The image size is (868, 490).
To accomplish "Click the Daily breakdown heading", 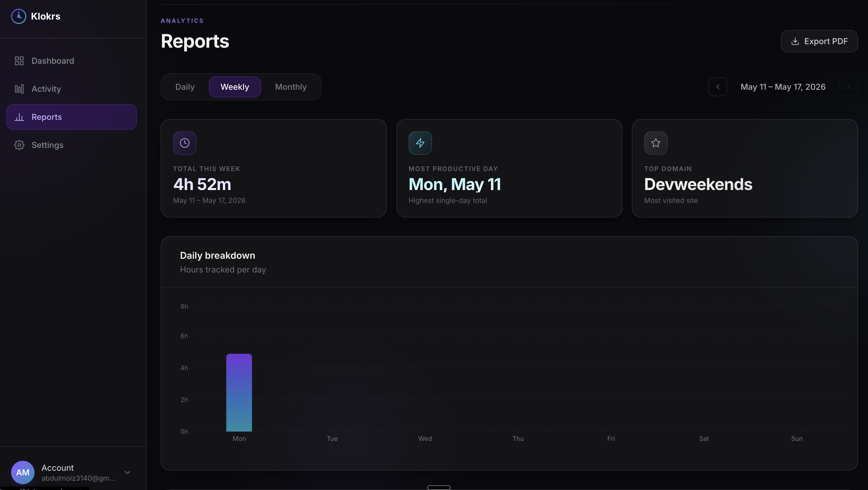I will [217, 256].
